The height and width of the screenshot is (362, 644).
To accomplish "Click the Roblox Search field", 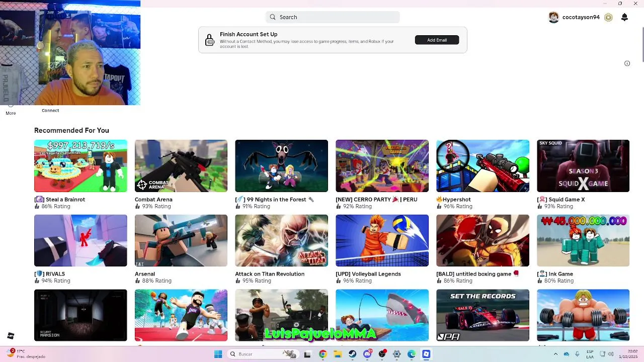I will pyautogui.click(x=333, y=17).
